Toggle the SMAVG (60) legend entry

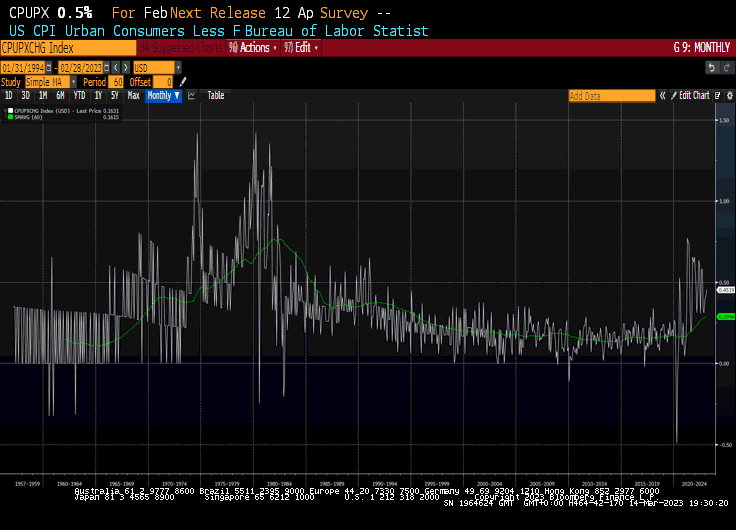coord(28,117)
